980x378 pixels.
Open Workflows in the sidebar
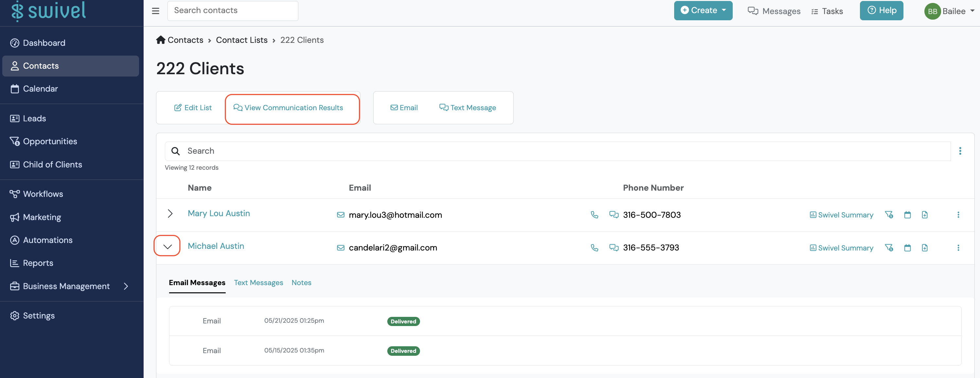(71, 194)
